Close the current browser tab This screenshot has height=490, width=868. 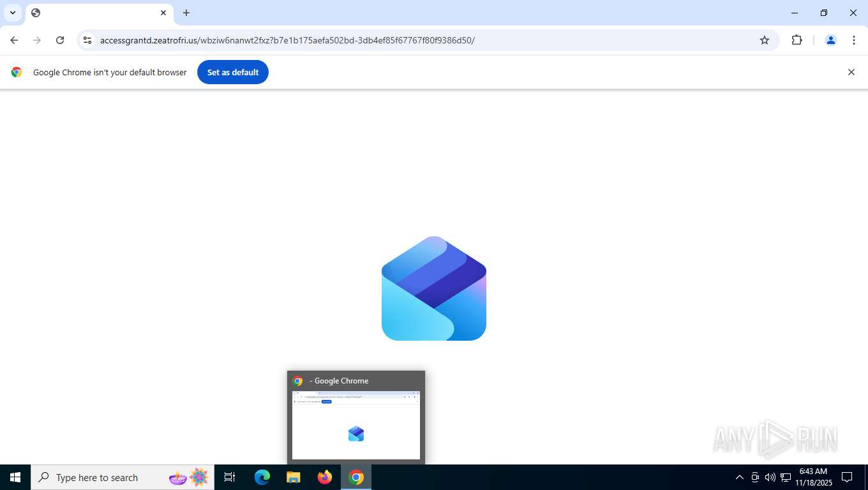163,13
